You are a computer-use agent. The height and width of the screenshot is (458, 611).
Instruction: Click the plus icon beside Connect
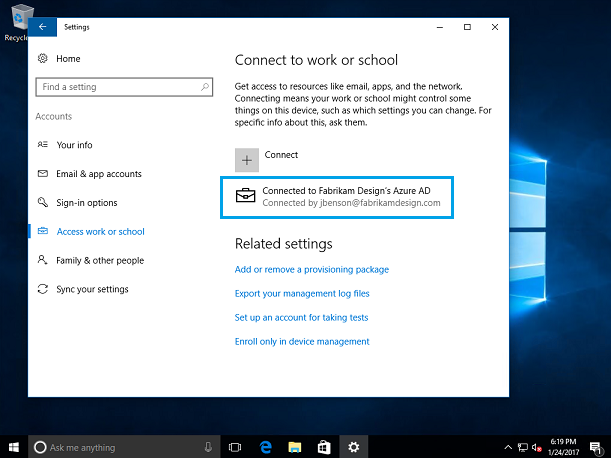point(246,159)
